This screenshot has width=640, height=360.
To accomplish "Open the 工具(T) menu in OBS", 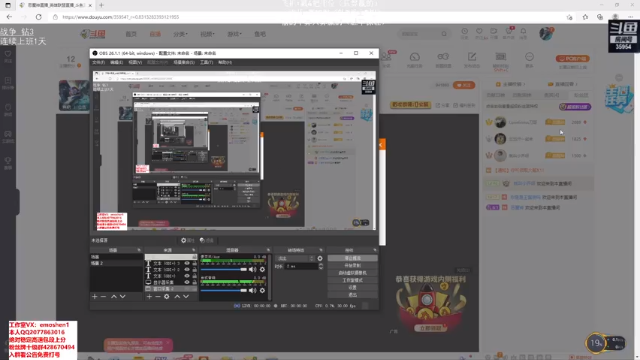I will 207,62.
